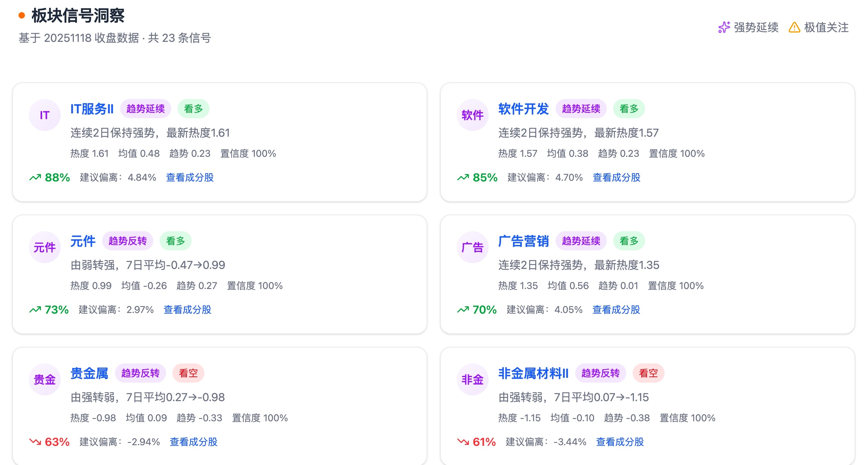Click the 软件 circular avatar icon
868x465 pixels.
click(472, 115)
